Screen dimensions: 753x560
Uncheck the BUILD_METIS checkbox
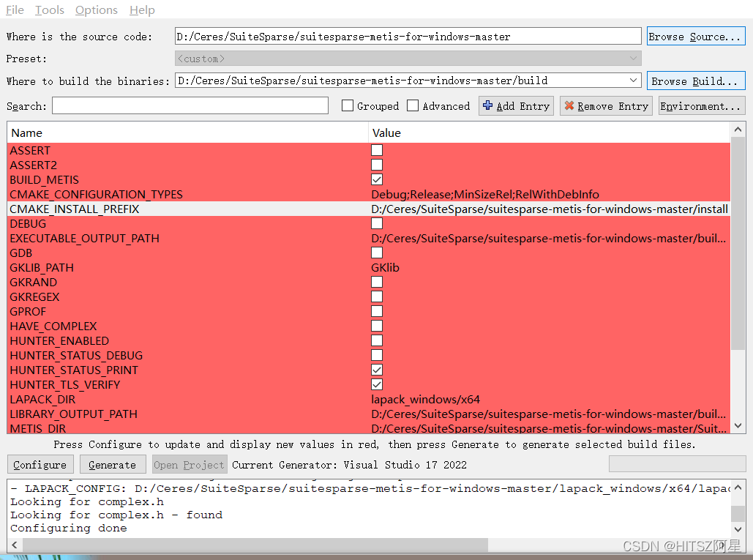(377, 179)
